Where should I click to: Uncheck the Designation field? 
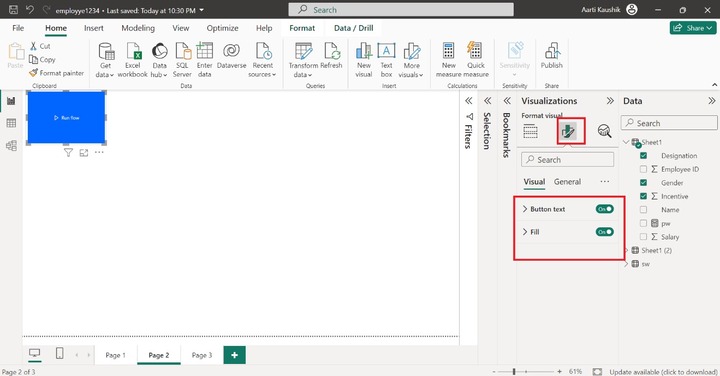pyautogui.click(x=643, y=156)
